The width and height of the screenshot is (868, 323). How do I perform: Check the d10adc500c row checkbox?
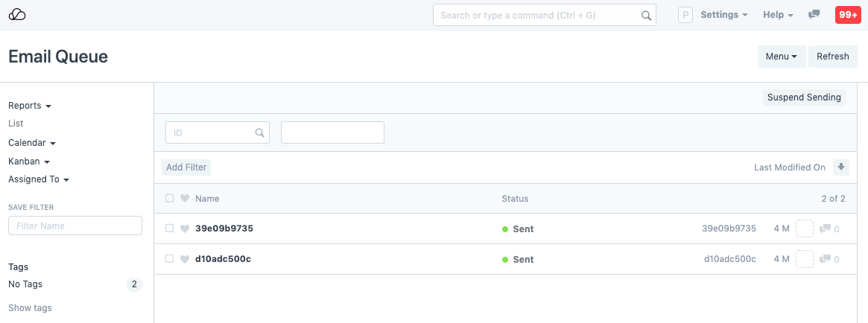(x=170, y=260)
